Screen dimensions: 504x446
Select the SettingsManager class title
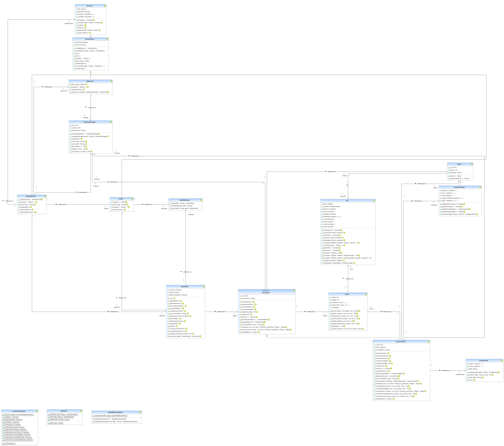click(90, 122)
